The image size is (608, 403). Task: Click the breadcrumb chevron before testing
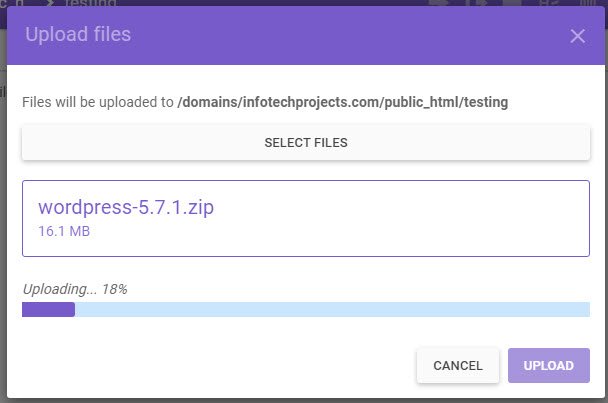49,3
